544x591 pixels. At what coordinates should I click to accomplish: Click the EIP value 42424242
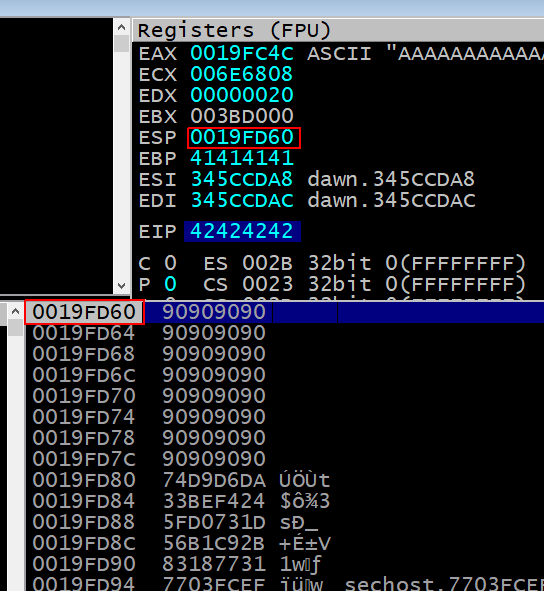click(x=242, y=231)
